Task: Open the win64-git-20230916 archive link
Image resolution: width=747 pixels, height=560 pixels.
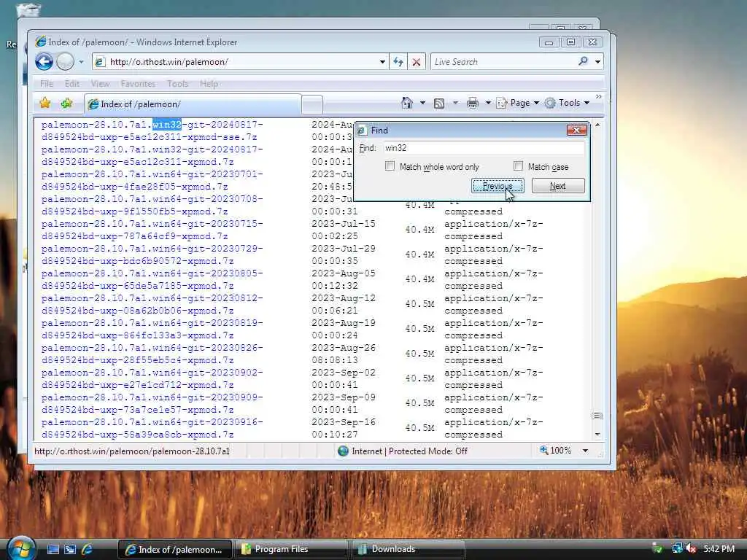Action: tap(152, 428)
